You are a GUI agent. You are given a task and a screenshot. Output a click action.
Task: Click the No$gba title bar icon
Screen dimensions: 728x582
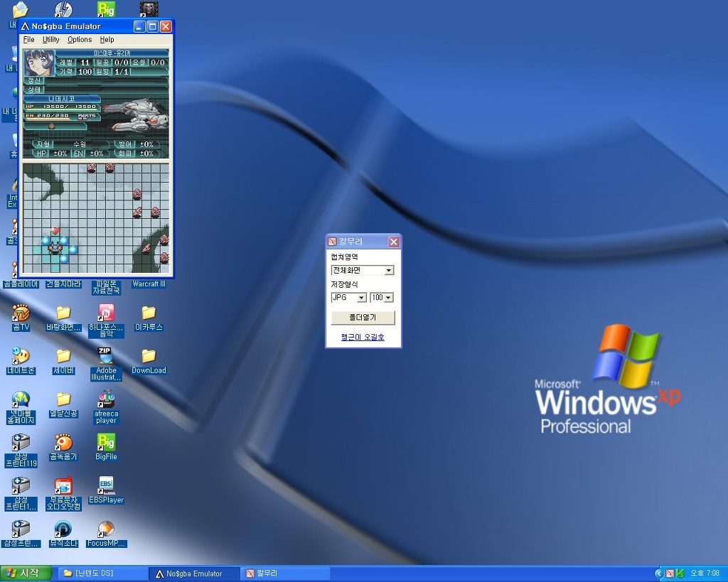(25, 26)
